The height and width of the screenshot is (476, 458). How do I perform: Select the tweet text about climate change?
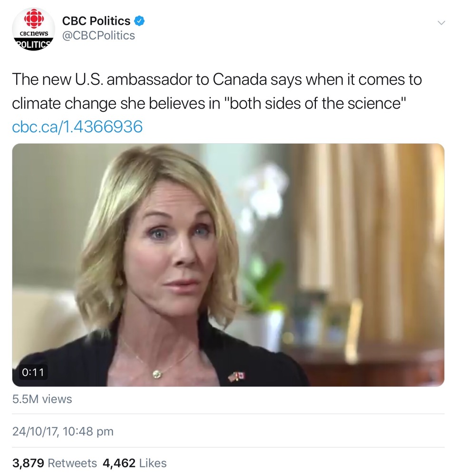pyautogui.click(x=217, y=91)
